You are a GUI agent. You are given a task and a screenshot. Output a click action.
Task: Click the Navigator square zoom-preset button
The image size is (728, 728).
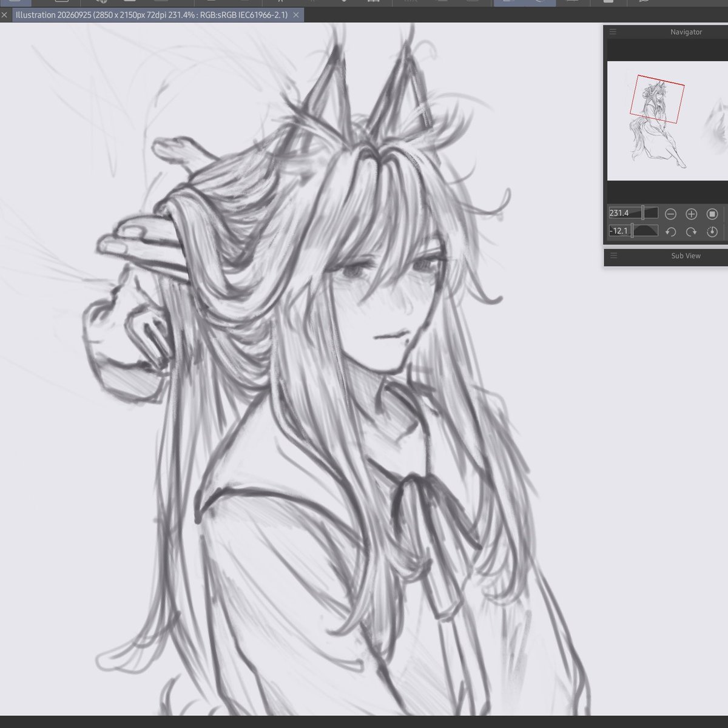712,214
